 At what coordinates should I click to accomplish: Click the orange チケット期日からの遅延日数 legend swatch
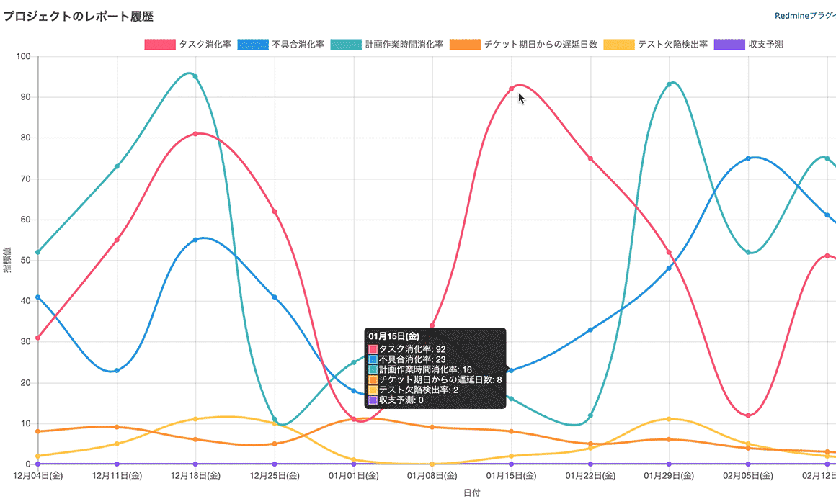[x=465, y=45]
